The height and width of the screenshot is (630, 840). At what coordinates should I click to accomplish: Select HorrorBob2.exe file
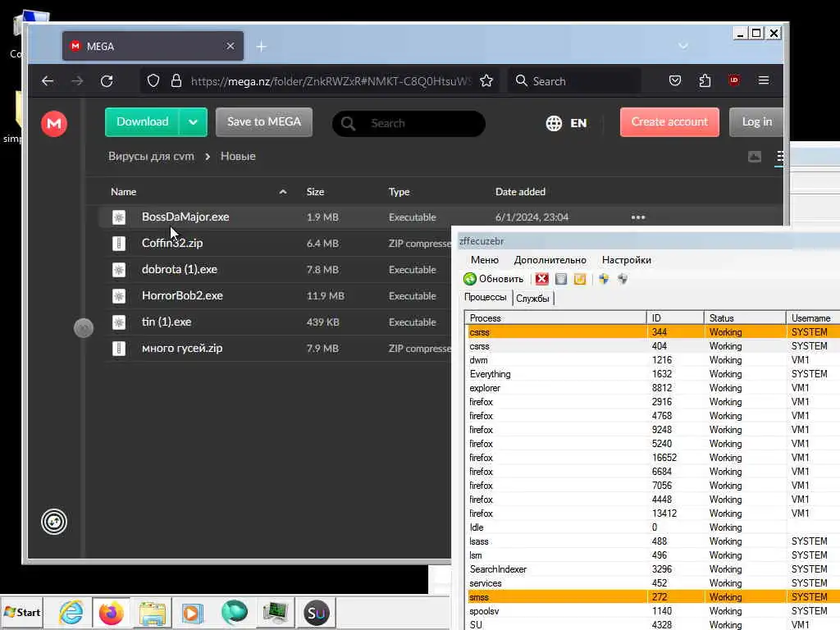click(182, 295)
